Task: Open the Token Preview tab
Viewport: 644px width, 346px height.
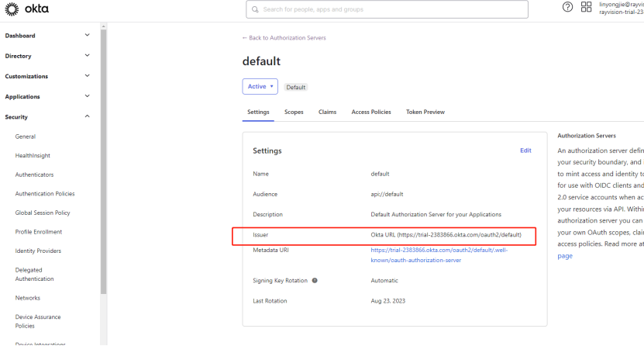Action: click(425, 112)
